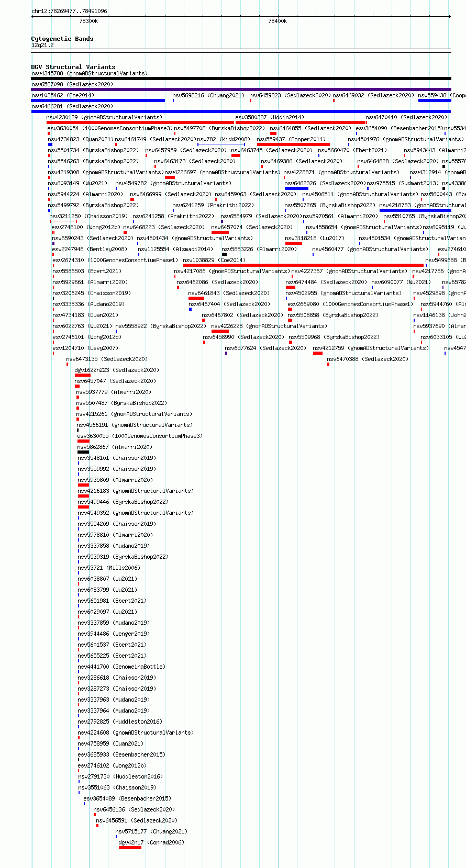Click the purple bar under nsv6587098

(241, 89)
